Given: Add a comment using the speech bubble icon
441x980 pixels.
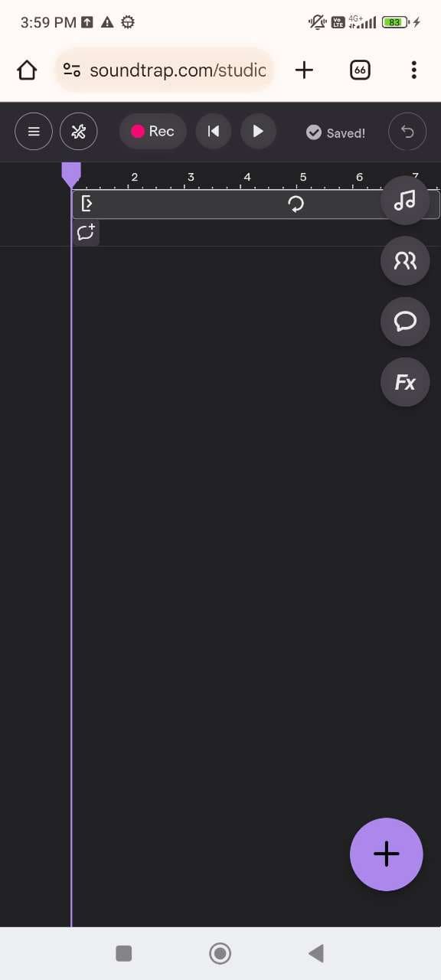Looking at the screenshot, I should 86,232.
